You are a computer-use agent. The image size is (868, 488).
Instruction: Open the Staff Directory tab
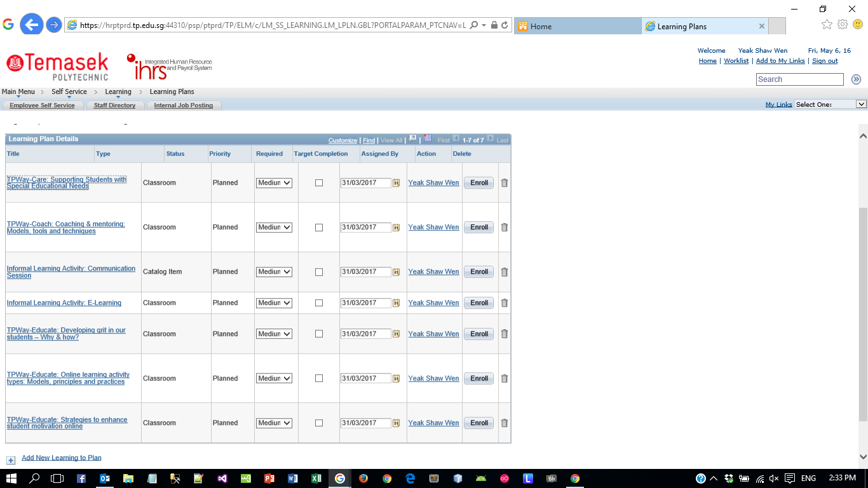[x=114, y=105]
